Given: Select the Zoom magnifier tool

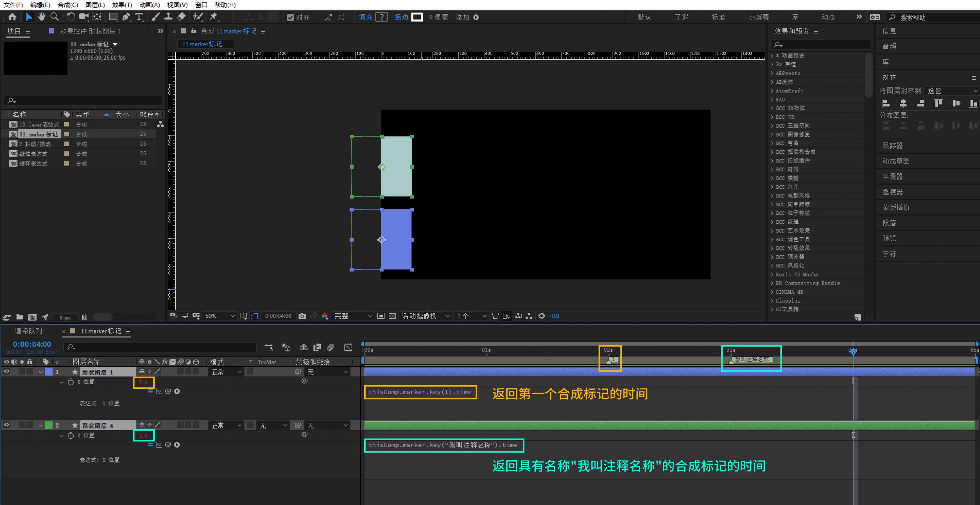Looking at the screenshot, I should click(x=55, y=17).
